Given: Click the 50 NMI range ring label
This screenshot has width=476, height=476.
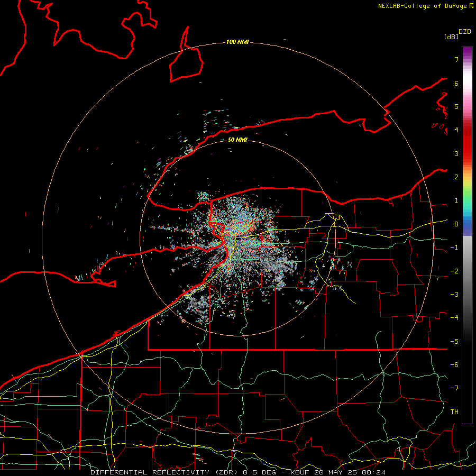Looking at the screenshot, I should [237, 140].
